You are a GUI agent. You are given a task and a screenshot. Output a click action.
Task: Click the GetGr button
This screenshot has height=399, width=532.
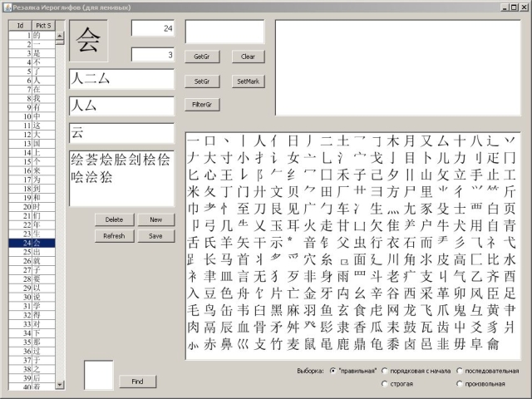tap(202, 57)
